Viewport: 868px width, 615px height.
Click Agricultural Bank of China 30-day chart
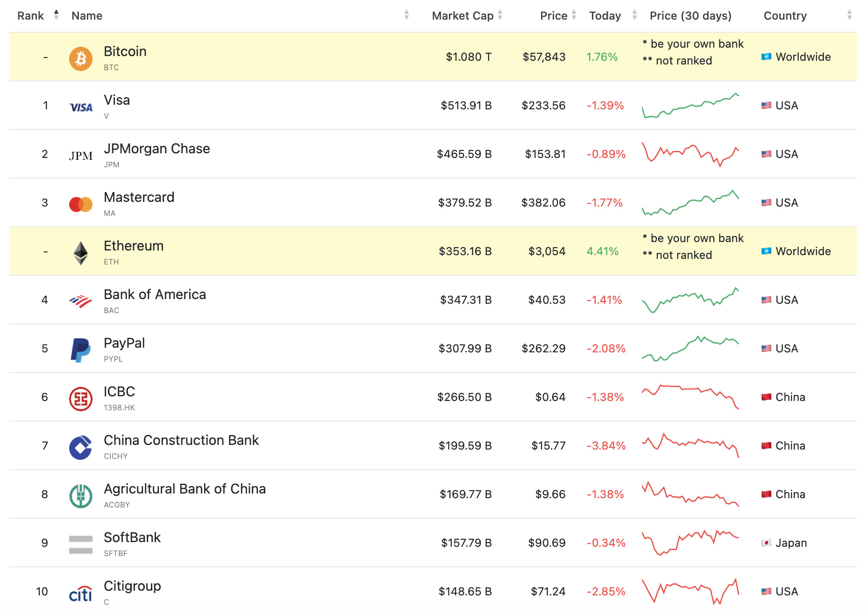pyautogui.click(x=690, y=494)
